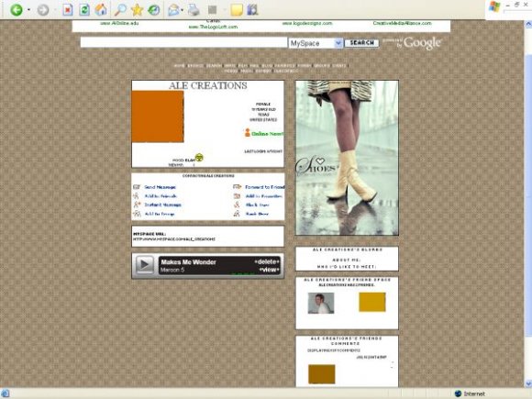Click the green Online Now! text
Viewport: 532px width, 399px height.
[x=267, y=134]
